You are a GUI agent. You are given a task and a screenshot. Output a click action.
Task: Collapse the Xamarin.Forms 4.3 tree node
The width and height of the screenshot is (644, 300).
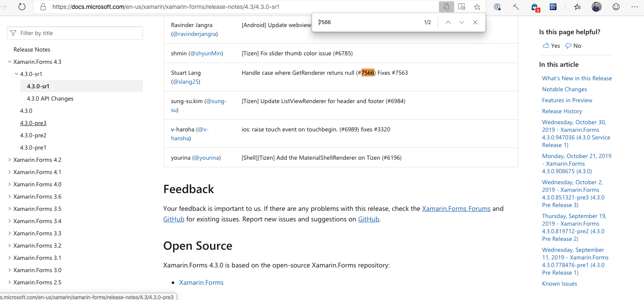[10, 62]
